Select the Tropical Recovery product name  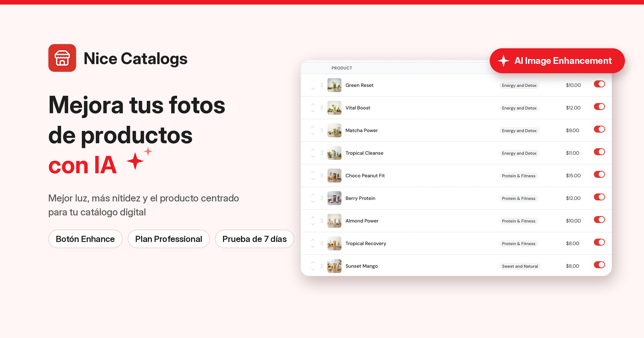[x=366, y=243]
